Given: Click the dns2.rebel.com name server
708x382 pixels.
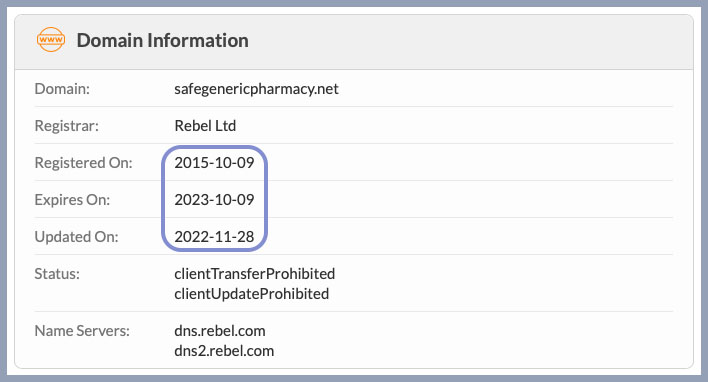Looking at the screenshot, I should (224, 351).
